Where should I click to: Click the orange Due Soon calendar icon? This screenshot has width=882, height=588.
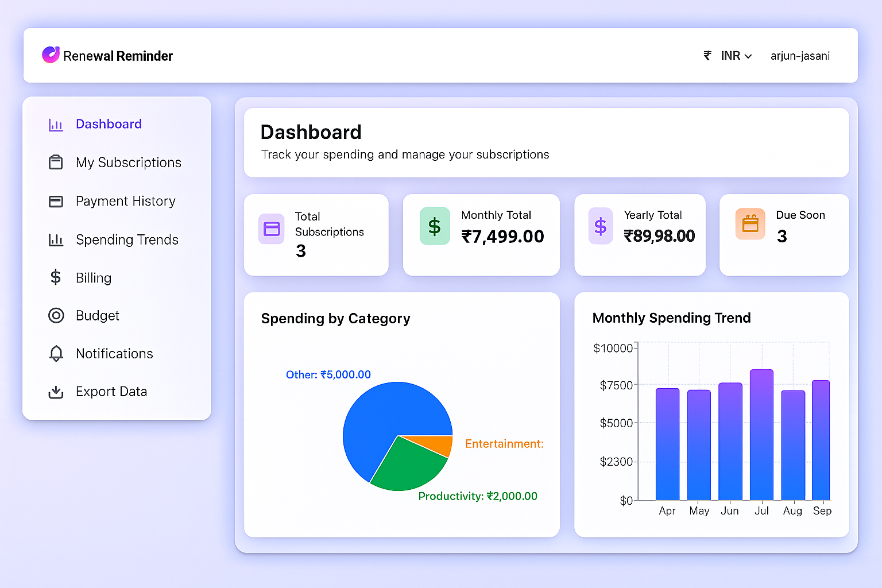coord(750,224)
